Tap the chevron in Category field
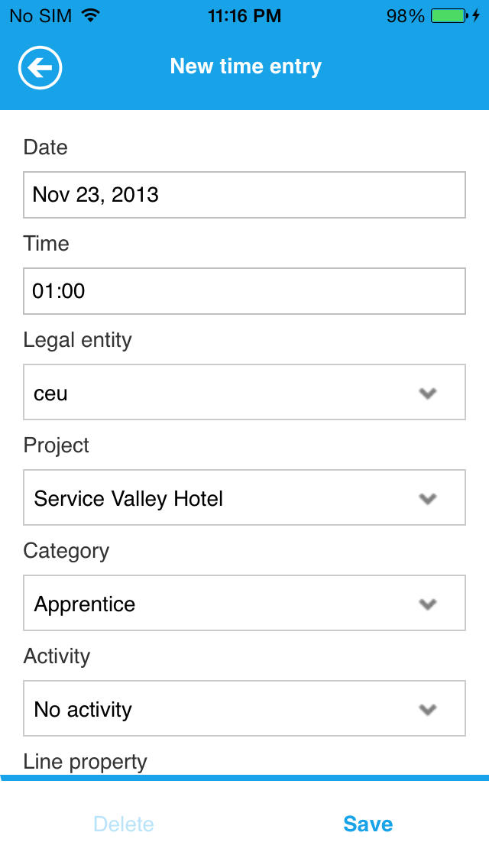Image resolution: width=489 pixels, height=868 pixels. pyautogui.click(x=428, y=604)
